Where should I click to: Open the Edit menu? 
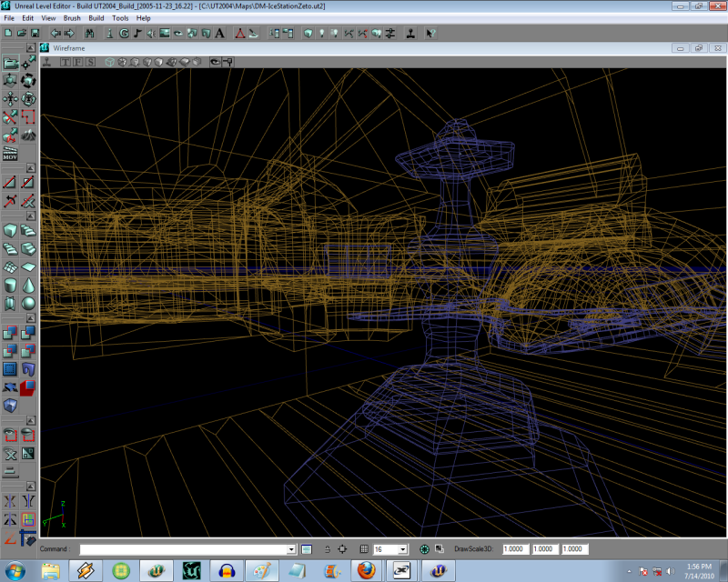pos(28,18)
